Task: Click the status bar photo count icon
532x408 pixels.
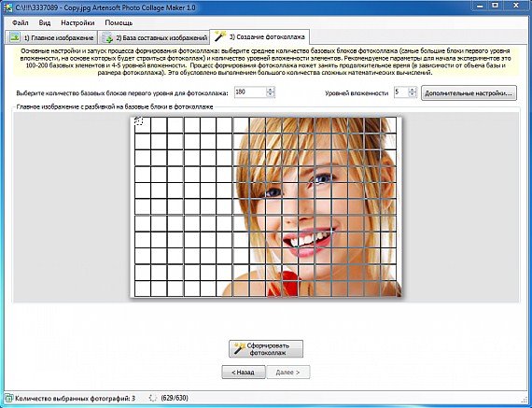Action: click(8, 398)
